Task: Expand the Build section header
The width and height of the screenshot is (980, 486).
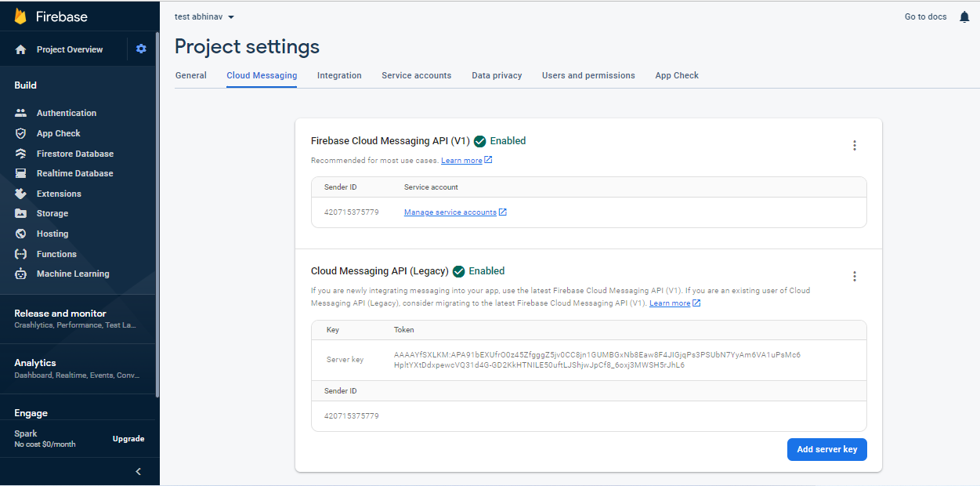Action: point(25,85)
